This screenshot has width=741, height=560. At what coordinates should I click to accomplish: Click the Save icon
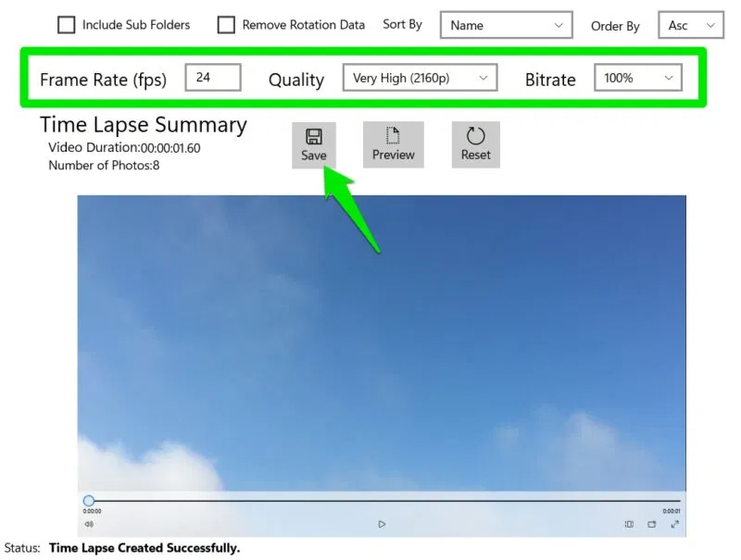(x=314, y=136)
